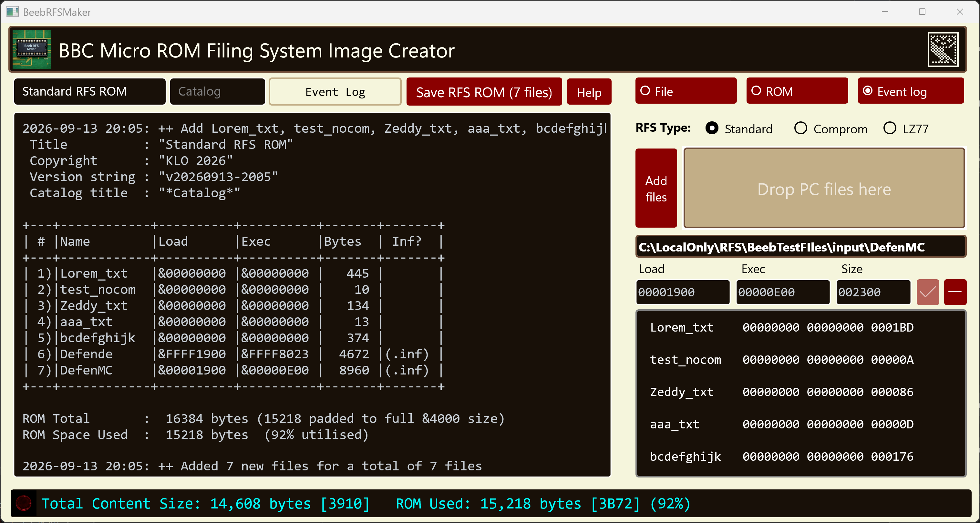Image resolution: width=980 pixels, height=523 pixels.
Task: Click the Exec address field 00000E00
Action: click(x=783, y=292)
